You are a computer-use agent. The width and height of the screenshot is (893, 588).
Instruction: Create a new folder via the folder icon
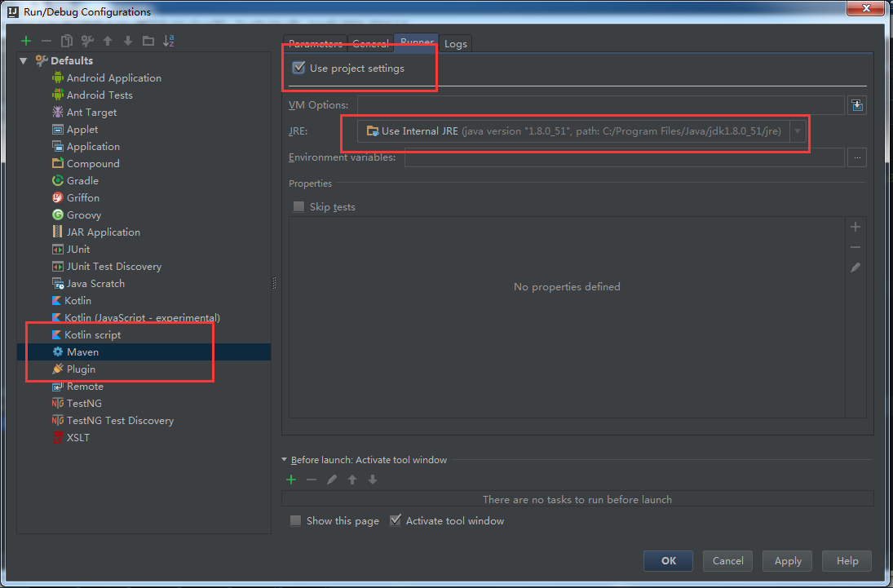click(148, 41)
